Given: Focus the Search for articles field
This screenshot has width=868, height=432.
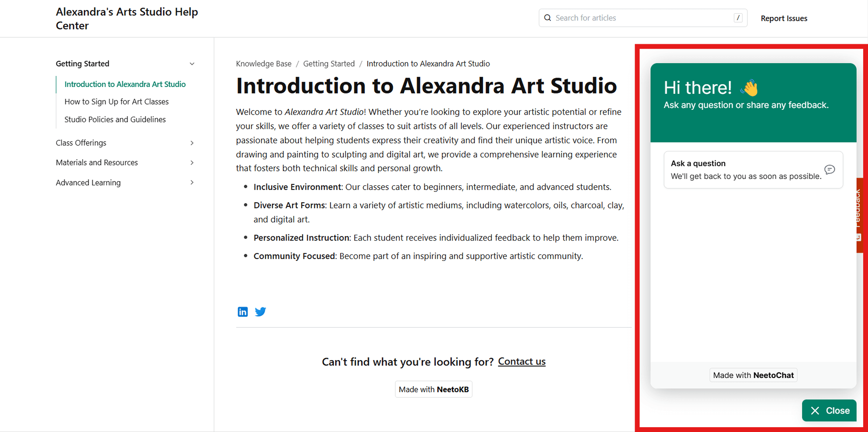Looking at the screenshot, I should [640, 18].
